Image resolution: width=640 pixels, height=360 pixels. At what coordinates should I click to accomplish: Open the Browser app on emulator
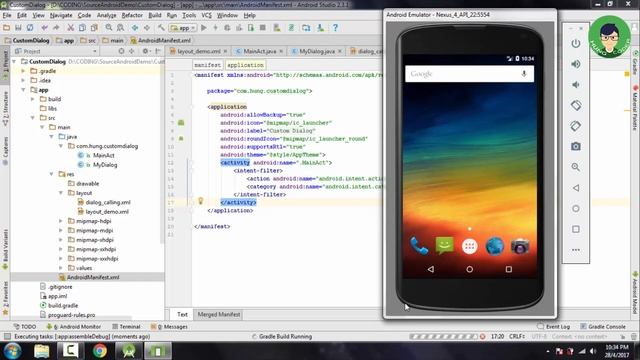tap(495, 246)
